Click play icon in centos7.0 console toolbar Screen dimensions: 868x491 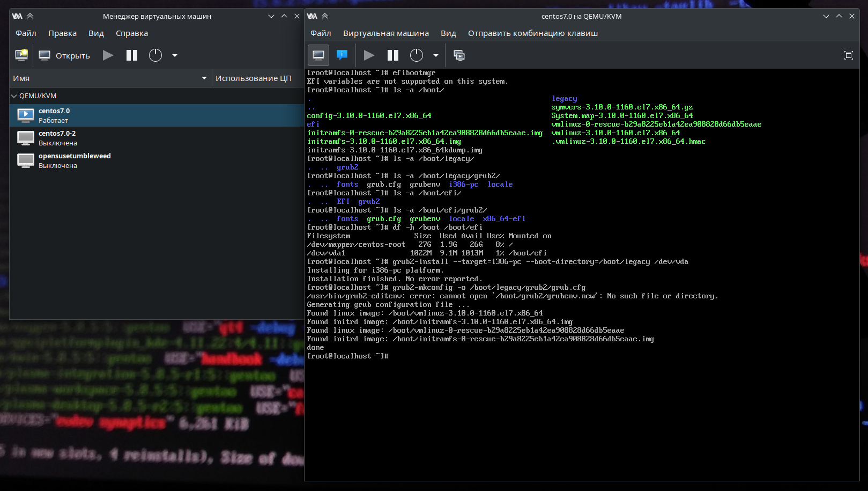point(369,55)
